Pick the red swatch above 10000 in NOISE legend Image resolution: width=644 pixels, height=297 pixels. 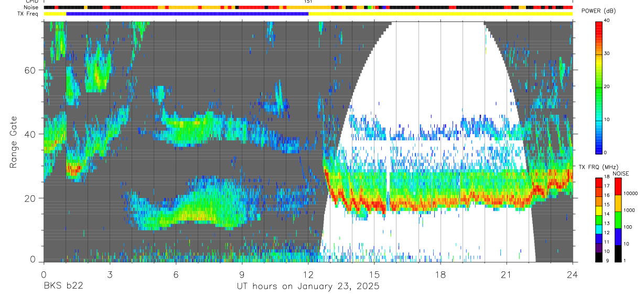pyautogui.click(x=617, y=187)
